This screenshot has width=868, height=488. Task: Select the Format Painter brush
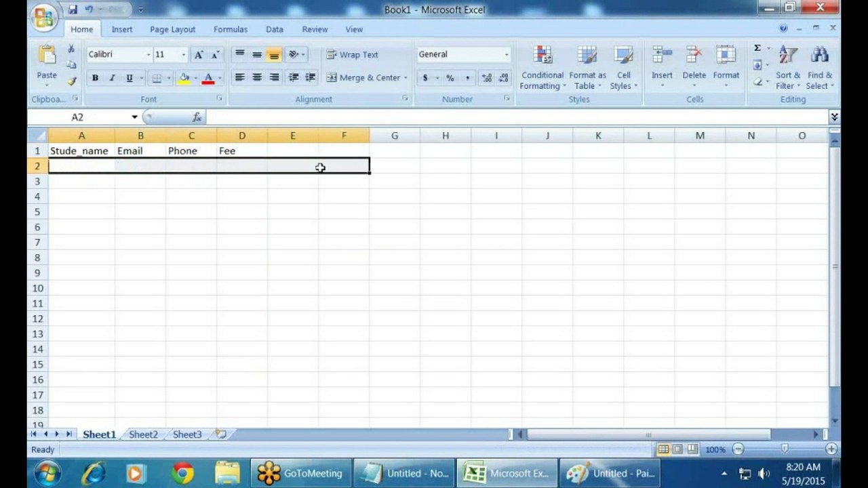point(71,81)
